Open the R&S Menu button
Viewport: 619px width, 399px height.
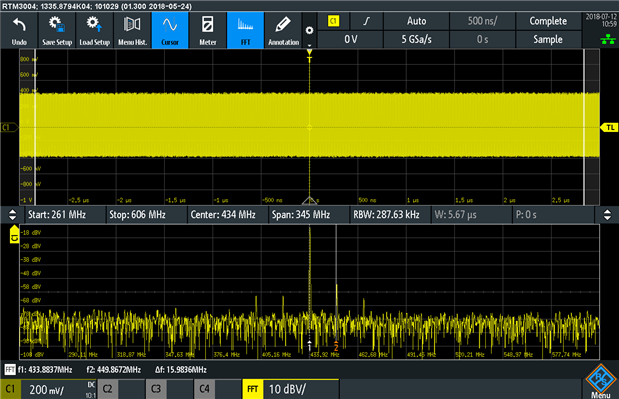click(600, 382)
